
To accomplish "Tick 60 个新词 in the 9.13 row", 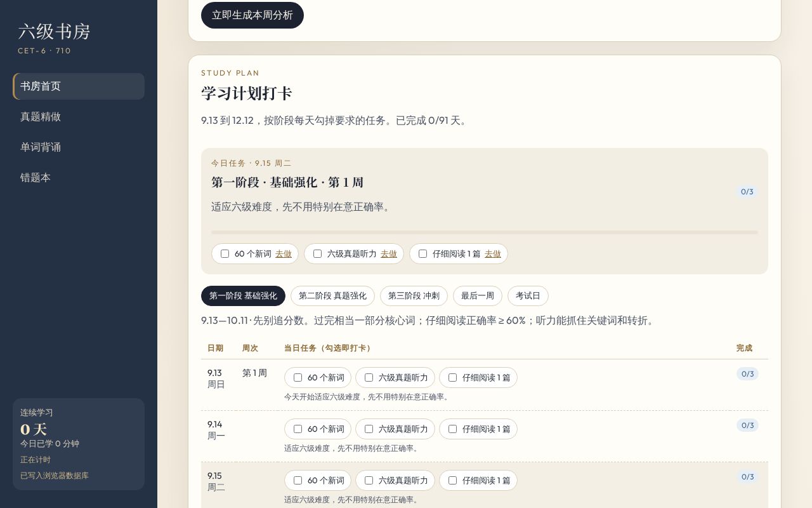I will 298,378.
